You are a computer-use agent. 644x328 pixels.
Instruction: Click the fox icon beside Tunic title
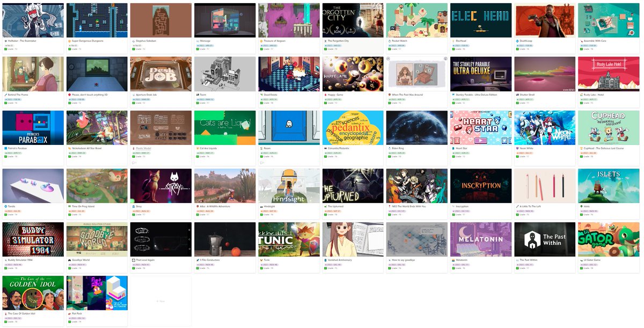[x=261, y=260]
